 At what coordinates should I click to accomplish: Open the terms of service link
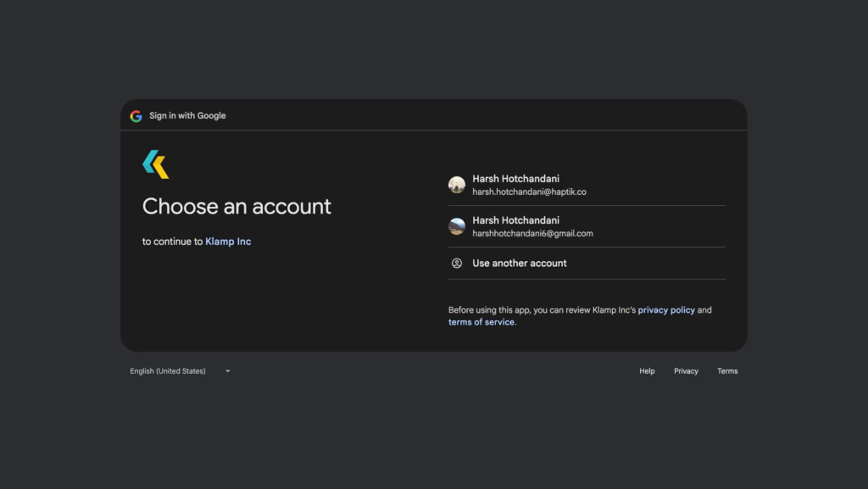[x=481, y=323]
